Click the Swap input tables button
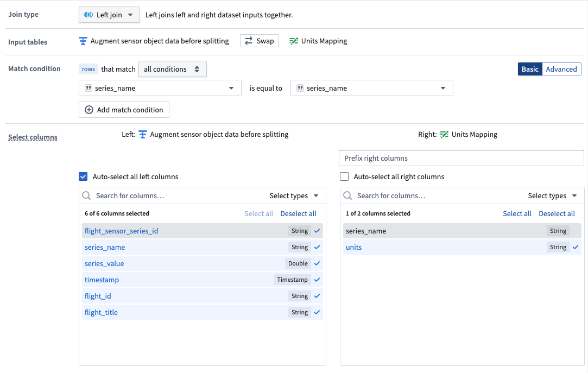 259,41
